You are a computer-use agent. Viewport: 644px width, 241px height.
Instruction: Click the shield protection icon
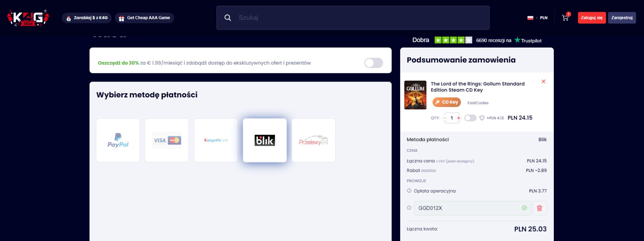(x=482, y=118)
